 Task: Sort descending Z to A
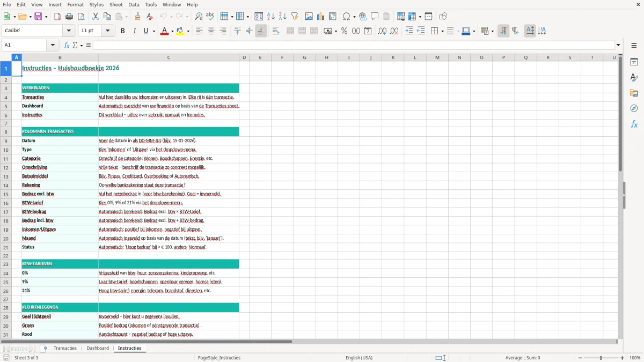pos(283,17)
